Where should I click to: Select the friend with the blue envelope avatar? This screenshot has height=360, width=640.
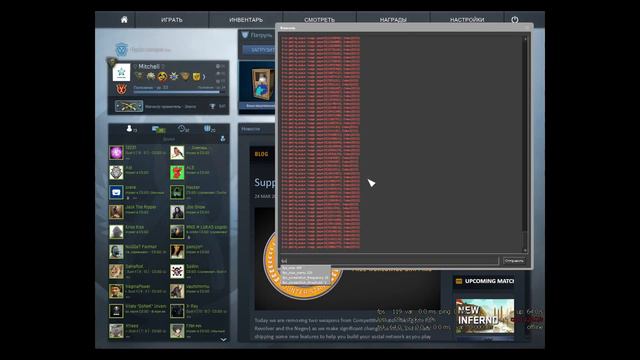coord(116,192)
